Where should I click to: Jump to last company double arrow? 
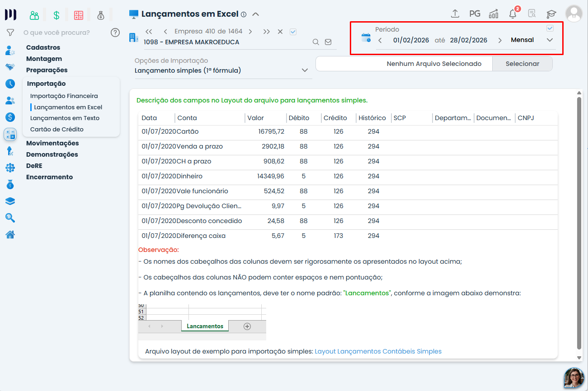(x=267, y=32)
